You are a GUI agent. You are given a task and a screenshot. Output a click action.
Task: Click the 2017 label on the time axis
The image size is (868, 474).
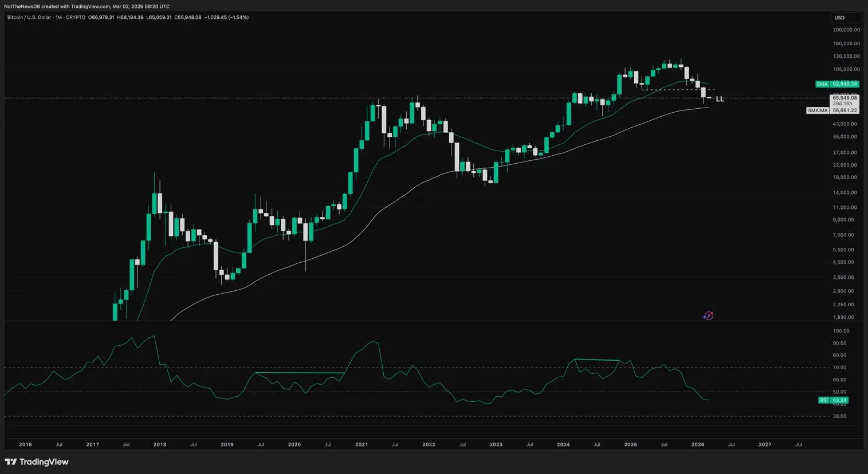pos(92,444)
